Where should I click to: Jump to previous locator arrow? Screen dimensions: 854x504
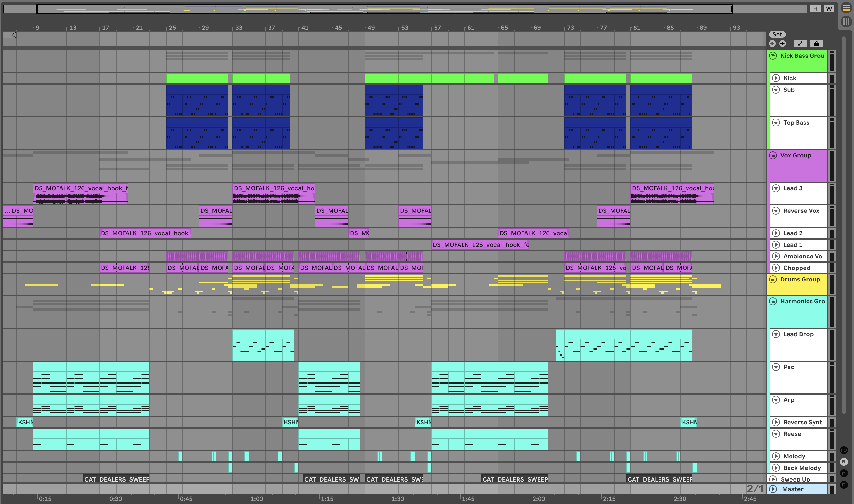click(772, 43)
